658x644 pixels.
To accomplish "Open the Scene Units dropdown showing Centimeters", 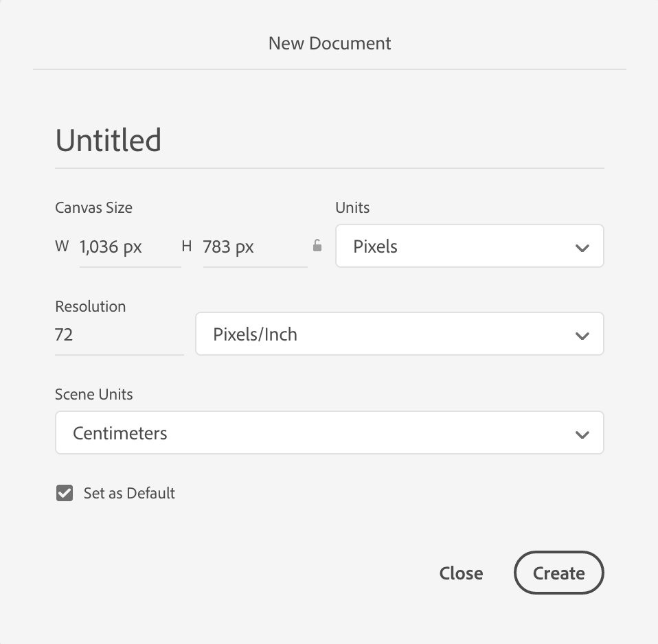I will point(329,433).
